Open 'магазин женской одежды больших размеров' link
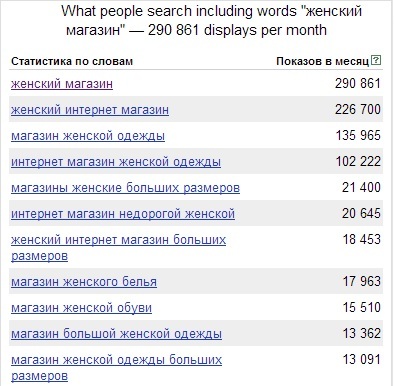 tap(116, 368)
